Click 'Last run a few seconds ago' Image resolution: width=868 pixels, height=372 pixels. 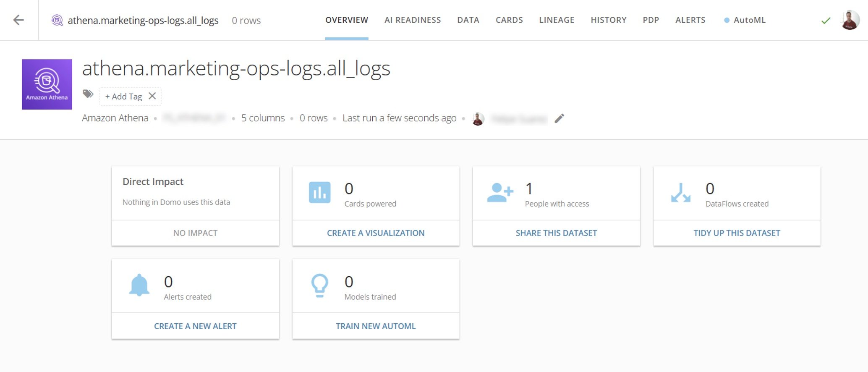[399, 118]
